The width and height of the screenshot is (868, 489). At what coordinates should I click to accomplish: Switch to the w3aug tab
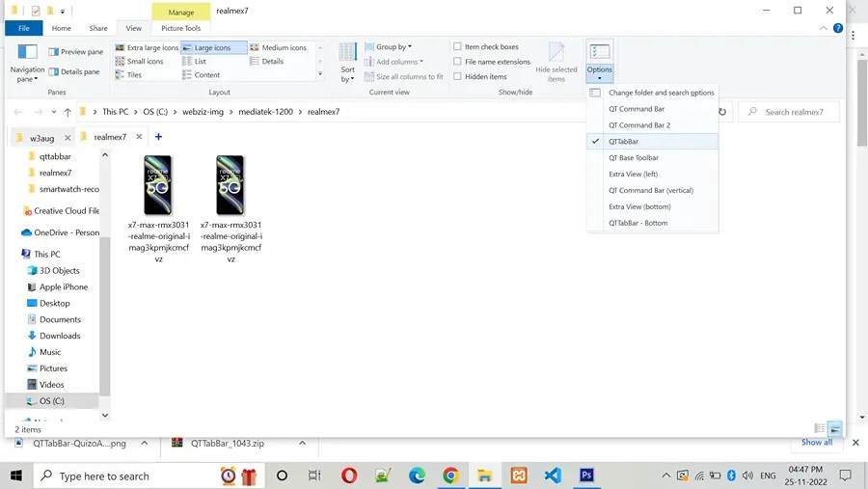tap(41, 138)
